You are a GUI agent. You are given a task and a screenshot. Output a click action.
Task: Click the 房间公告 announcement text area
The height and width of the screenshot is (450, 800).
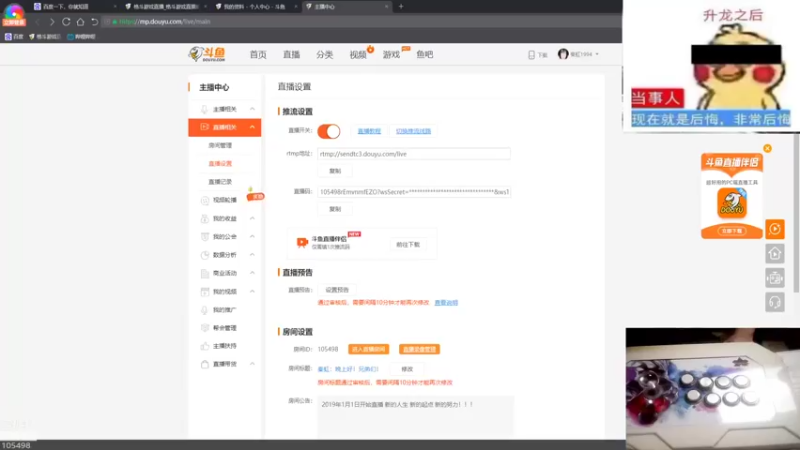(415, 417)
